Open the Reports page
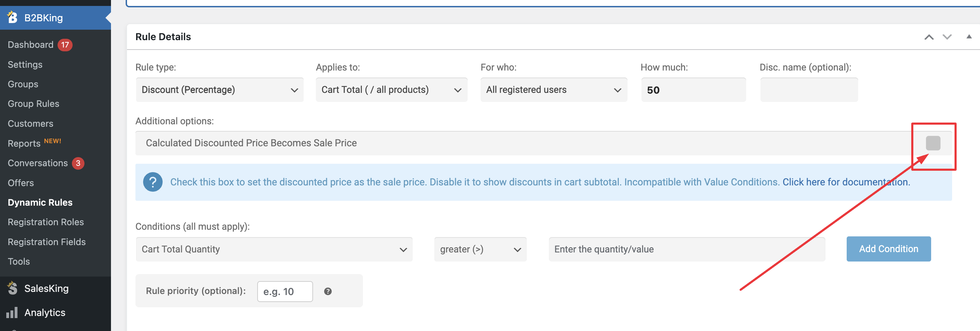 click(x=24, y=144)
